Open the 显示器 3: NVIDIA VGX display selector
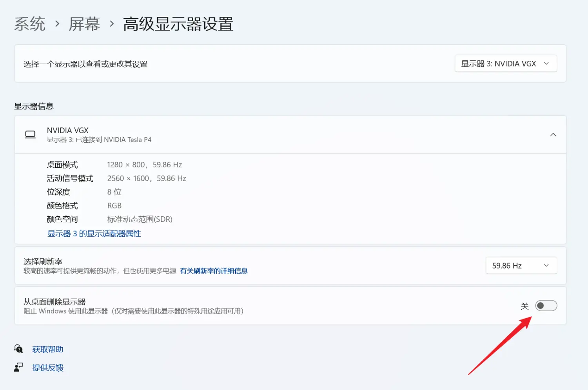The width and height of the screenshot is (588, 390). tap(505, 64)
